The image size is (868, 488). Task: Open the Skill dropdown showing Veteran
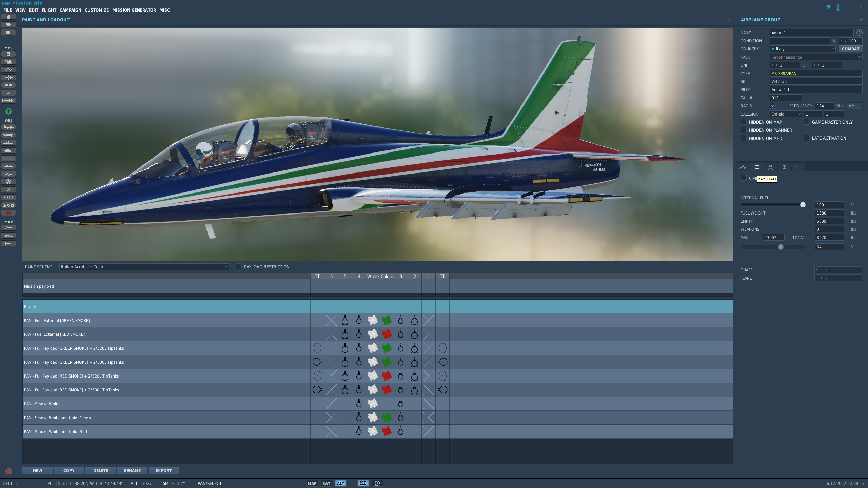click(x=816, y=81)
